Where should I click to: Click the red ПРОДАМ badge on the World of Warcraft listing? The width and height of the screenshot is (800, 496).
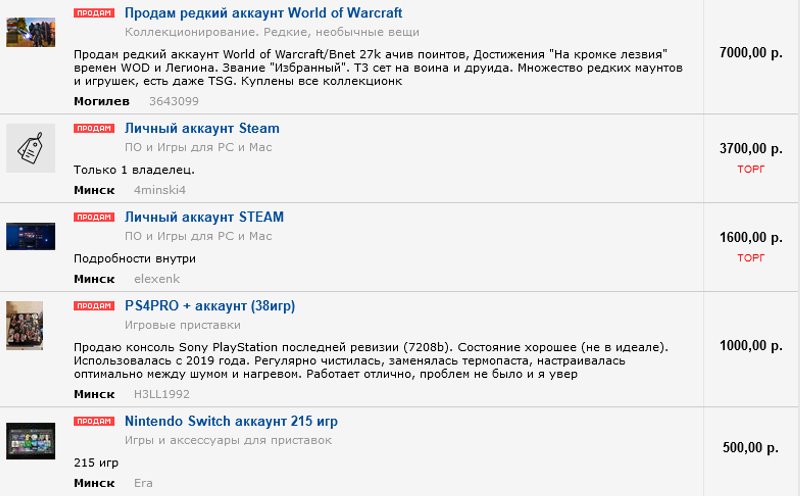pos(94,13)
